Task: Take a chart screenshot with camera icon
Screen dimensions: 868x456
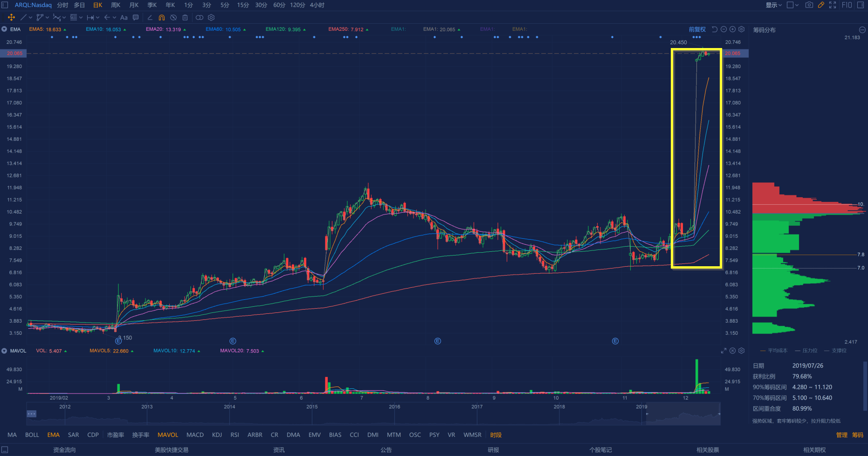Action: click(x=809, y=5)
